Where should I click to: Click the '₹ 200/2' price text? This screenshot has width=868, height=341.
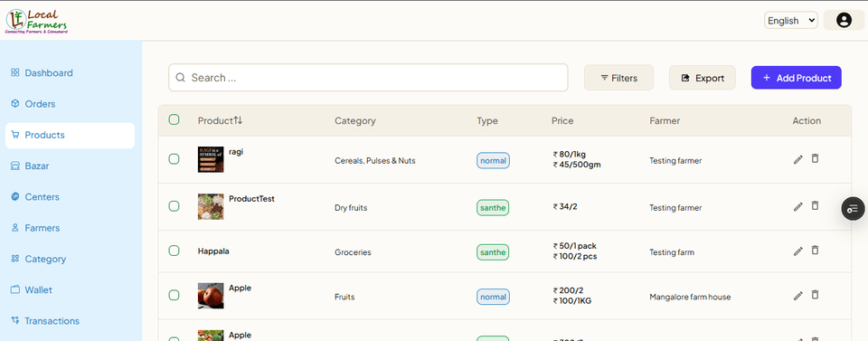point(568,290)
